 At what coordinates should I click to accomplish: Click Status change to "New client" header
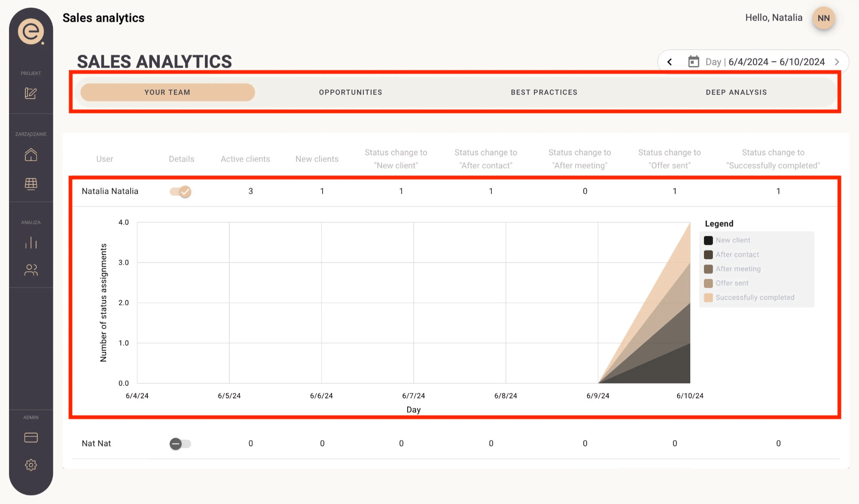coord(396,159)
